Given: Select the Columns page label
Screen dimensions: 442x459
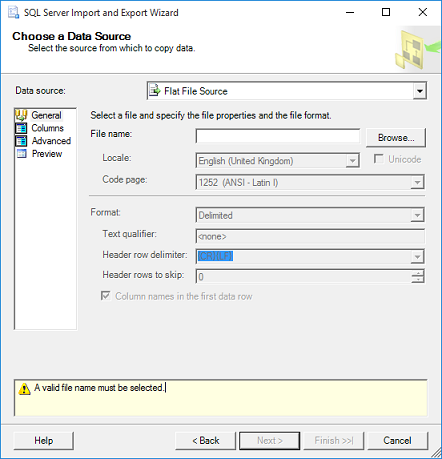Looking at the screenshot, I should coord(47,128).
